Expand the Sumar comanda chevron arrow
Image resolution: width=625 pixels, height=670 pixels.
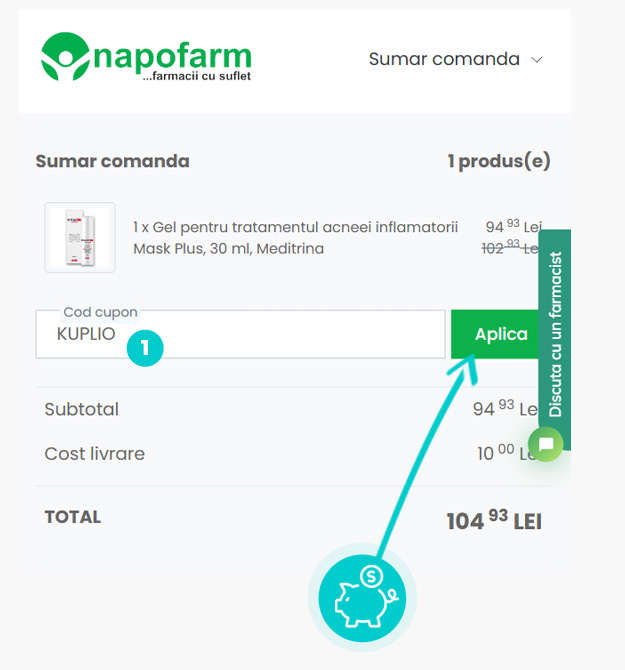537,60
